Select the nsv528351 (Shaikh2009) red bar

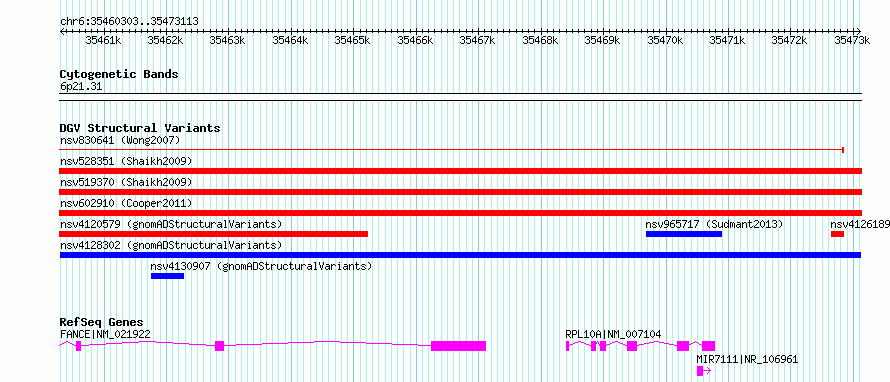pyautogui.click(x=461, y=171)
